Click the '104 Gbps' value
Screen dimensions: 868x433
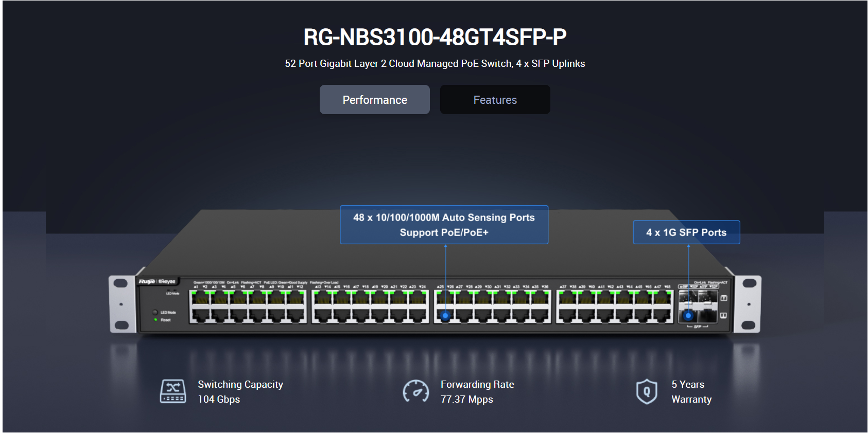pos(219,399)
